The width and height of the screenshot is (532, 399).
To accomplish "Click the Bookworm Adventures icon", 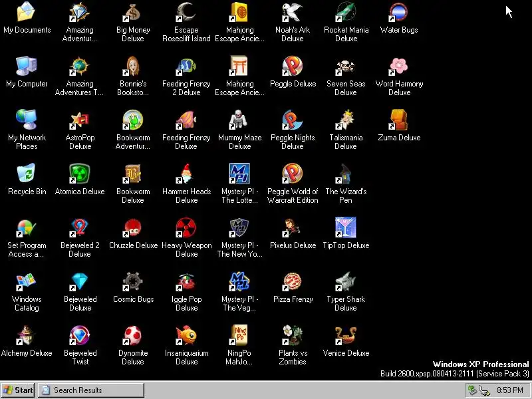I will tap(133, 120).
